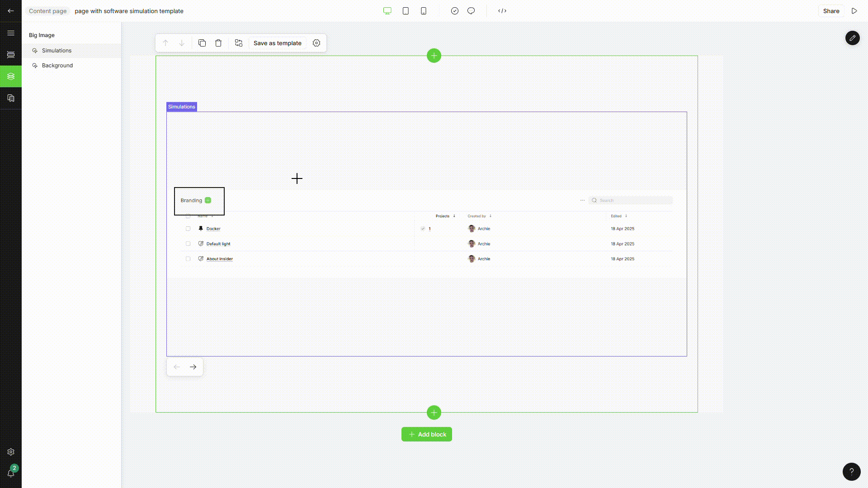Viewport: 868px width, 488px height.
Task: Open the help question mark
Action: (x=851, y=471)
